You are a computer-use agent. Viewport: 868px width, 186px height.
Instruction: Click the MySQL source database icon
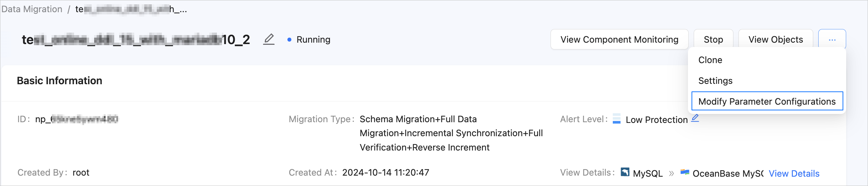tap(625, 172)
